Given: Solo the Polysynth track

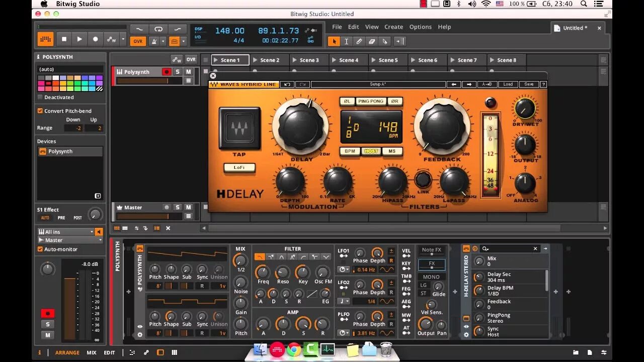Looking at the screenshot, I should [x=178, y=72].
